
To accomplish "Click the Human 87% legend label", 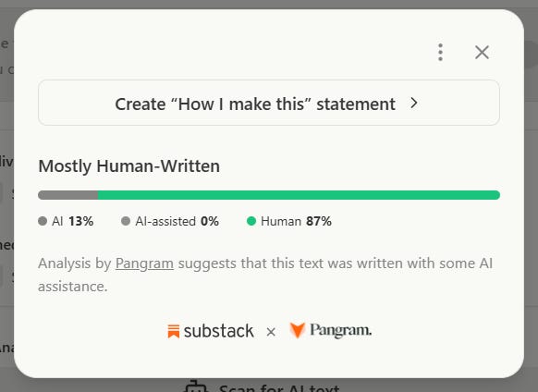I will coord(296,221).
